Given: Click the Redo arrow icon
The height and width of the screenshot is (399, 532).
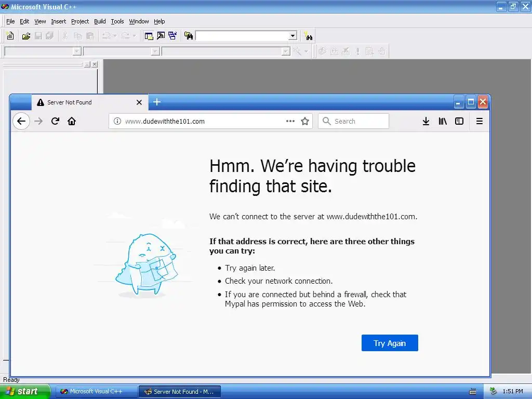Looking at the screenshot, I should [x=126, y=36].
